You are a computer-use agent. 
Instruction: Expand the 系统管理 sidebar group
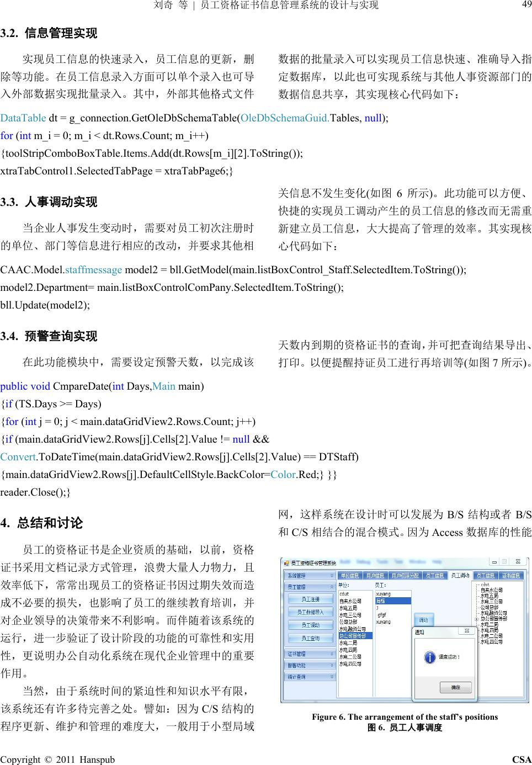(310, 576)
